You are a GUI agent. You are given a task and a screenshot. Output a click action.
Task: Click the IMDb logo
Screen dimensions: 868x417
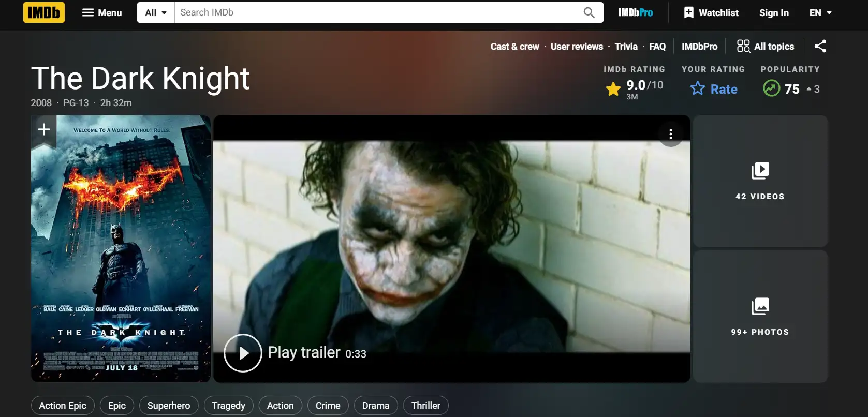coord(44,12)
